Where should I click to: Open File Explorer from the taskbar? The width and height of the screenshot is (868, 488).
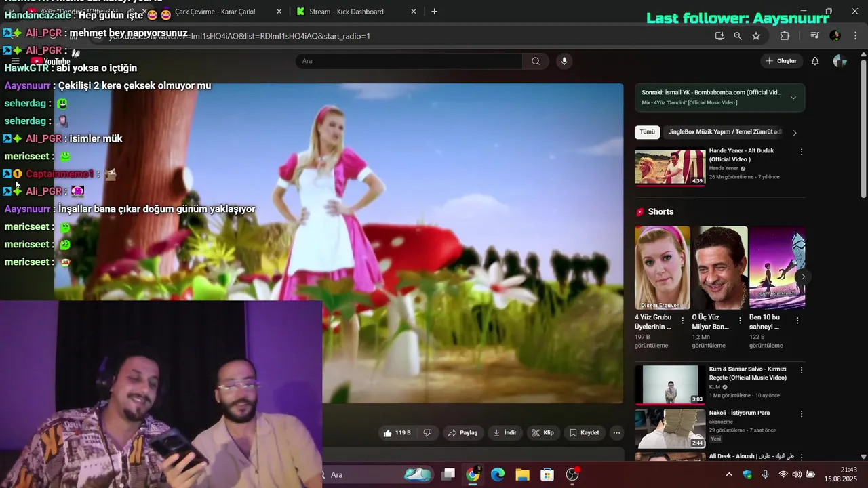(x=522, y=474)
